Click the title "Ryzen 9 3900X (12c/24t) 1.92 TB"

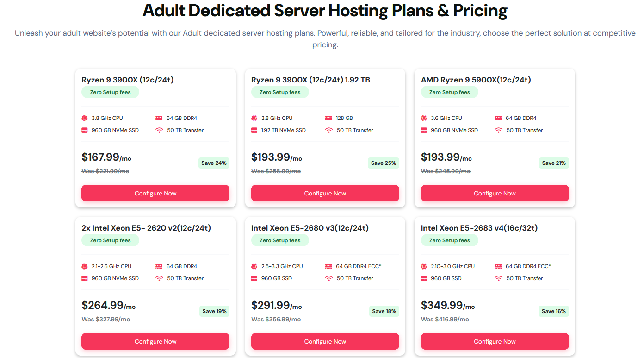click(x=310, y=80)
